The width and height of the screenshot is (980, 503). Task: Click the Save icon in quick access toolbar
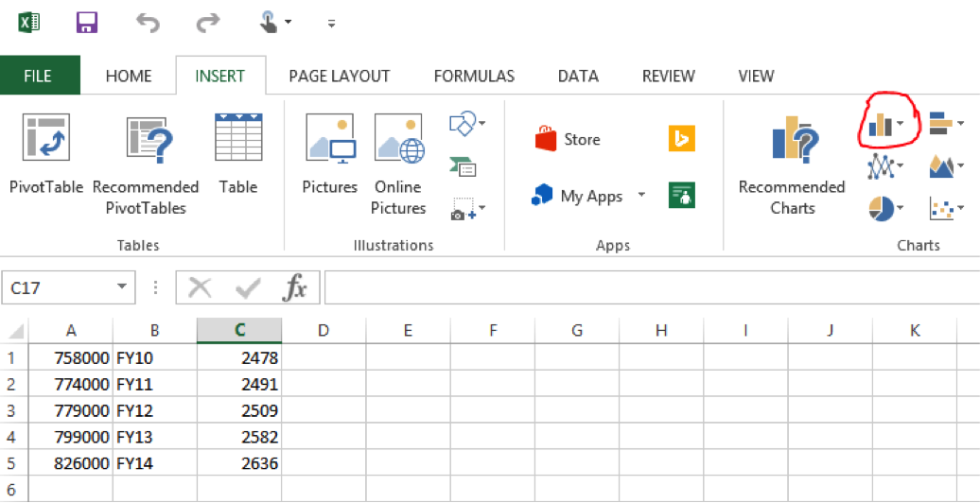87,22
